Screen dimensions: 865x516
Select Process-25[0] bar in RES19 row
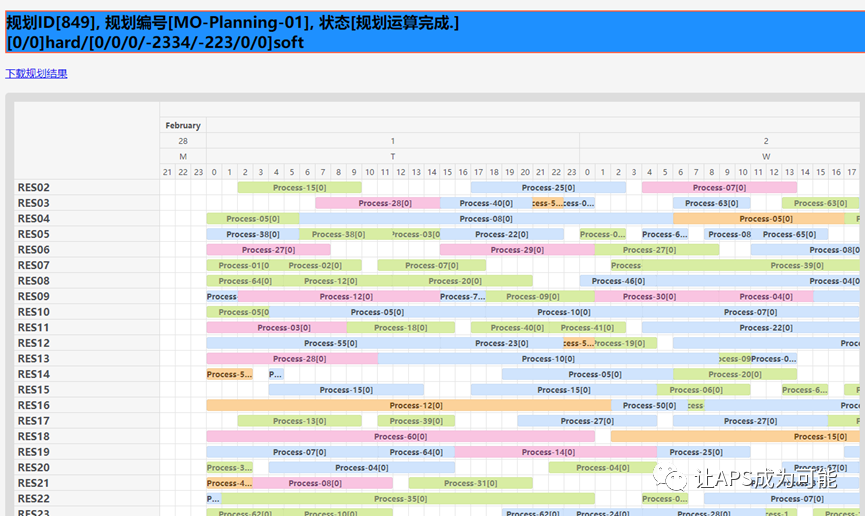[x=703, y=452]
